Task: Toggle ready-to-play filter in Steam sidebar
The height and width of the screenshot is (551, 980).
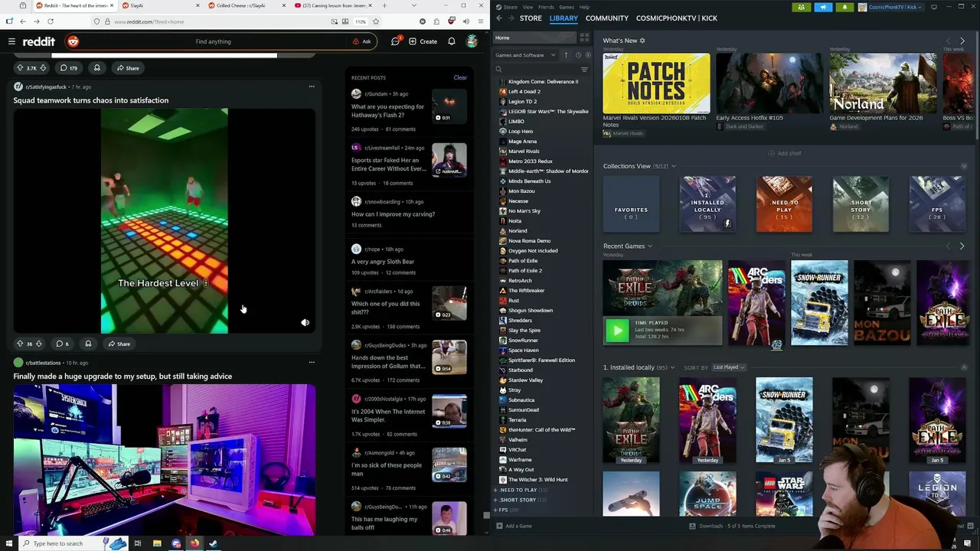Action: 587,55
